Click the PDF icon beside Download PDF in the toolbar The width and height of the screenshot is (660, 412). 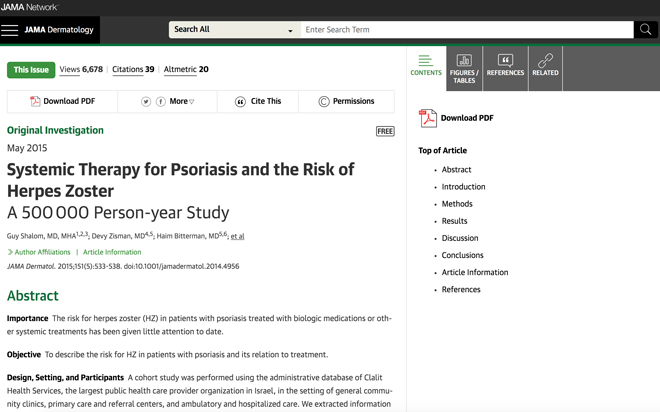35,101
